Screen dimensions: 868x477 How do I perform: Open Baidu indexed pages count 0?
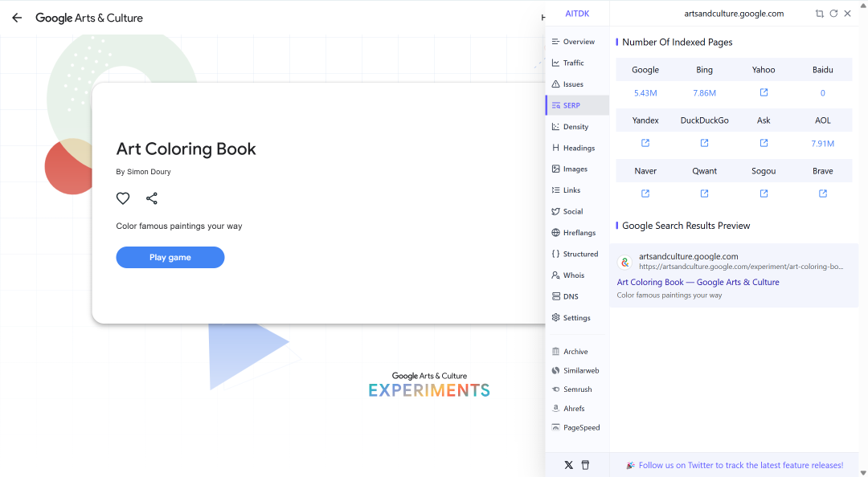coord(823,93)
